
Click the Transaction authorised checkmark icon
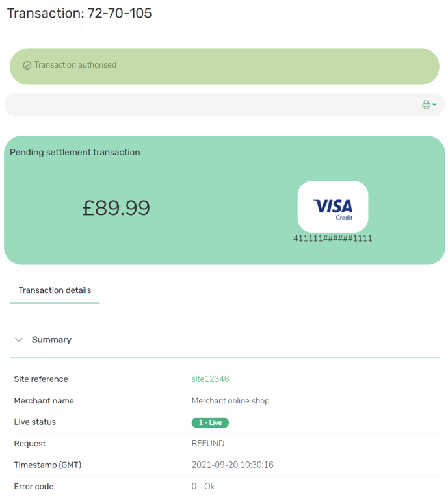click(x=27, y=65)
